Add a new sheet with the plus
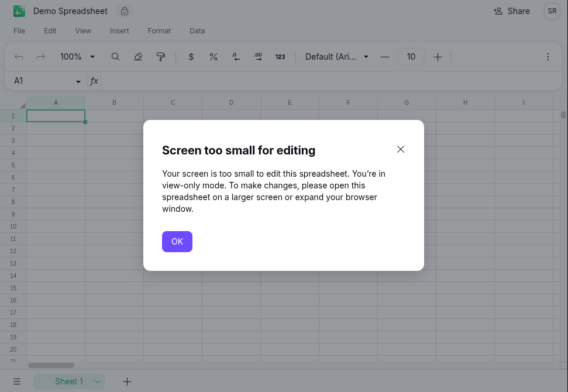 (127, 381)
